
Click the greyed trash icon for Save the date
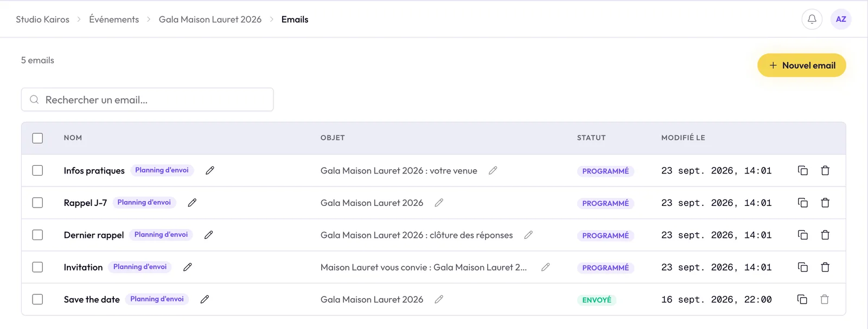(x=825, y=299)
